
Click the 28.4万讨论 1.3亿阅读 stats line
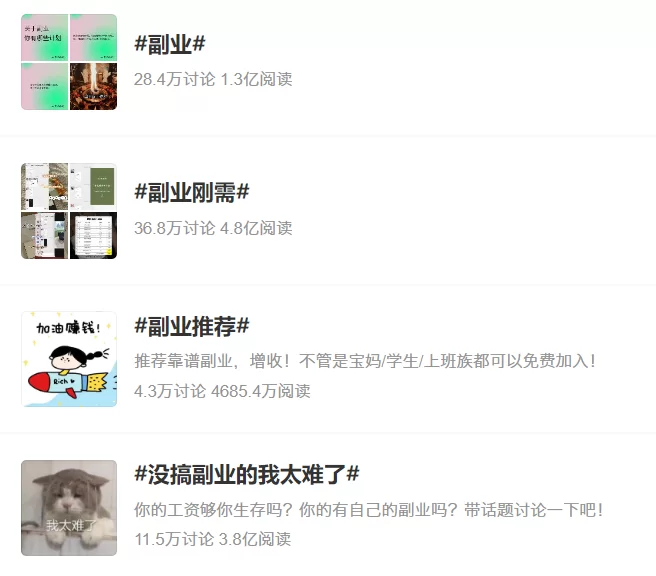pos(213,79)
